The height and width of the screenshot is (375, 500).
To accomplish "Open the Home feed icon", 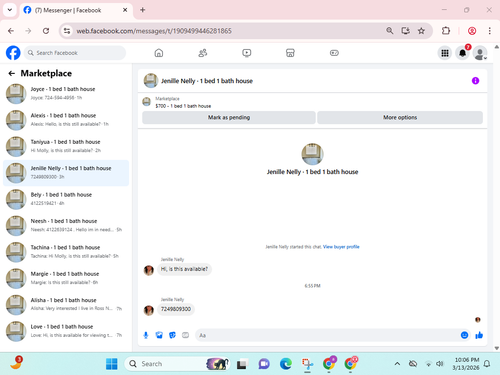I will tap(159, 53).
